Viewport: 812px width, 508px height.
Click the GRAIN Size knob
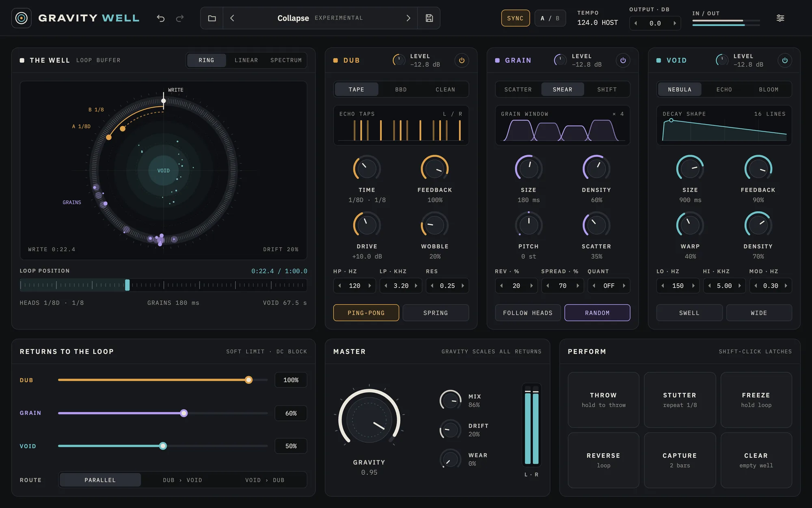[529, 168]
